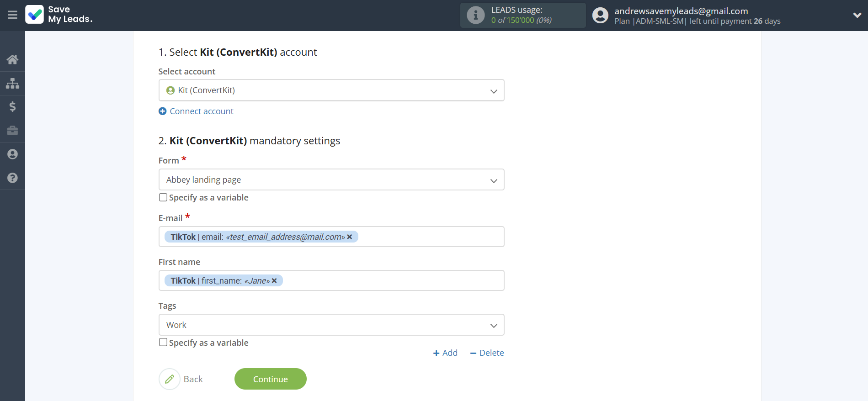Open briefcase icon in sidebar
Image resolution: width=868 pixels, height=401 pixels.
(x=12, y=131)
